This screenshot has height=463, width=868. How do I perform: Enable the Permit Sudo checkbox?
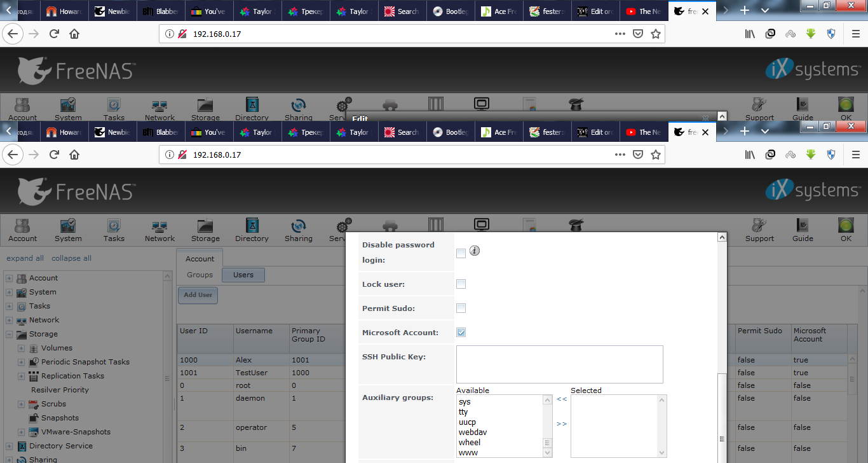(461, 308)
